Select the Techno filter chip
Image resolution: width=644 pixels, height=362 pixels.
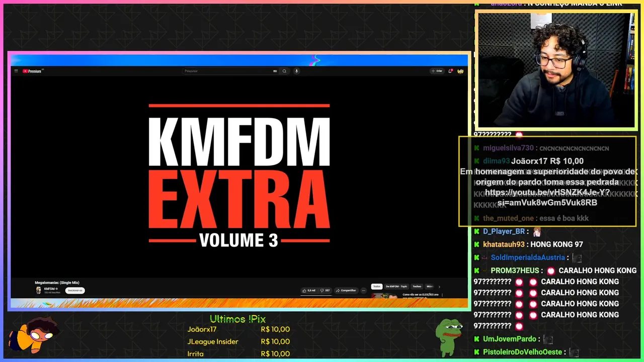(x=417, y=286)
